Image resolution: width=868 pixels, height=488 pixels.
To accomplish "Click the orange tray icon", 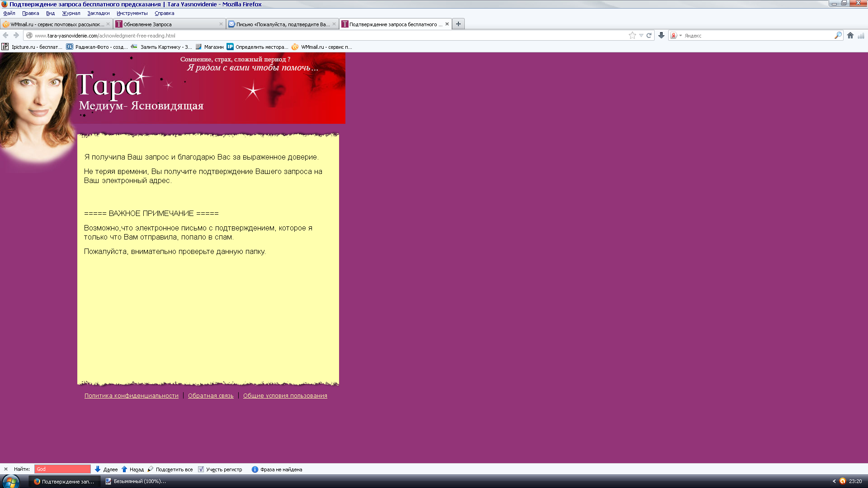I will 843,481.
